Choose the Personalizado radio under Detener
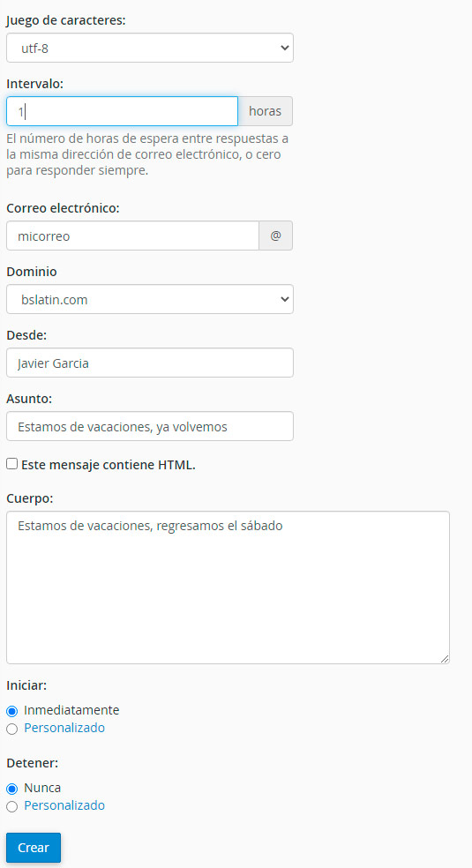 coord(12,806)
